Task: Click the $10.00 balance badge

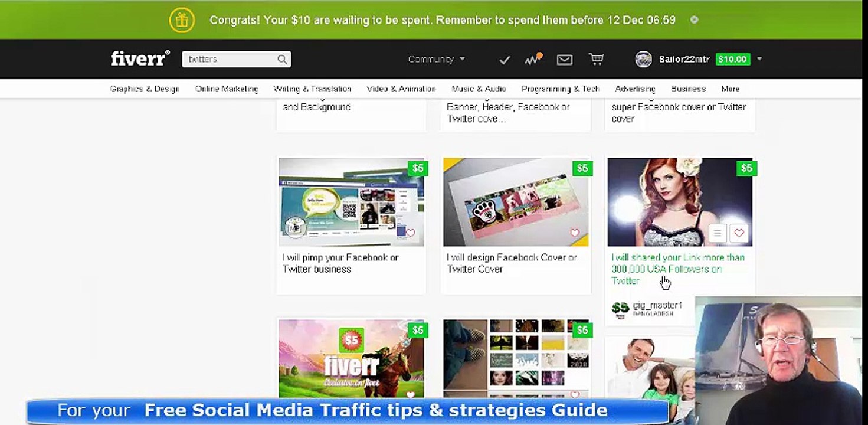Action: 732,59
